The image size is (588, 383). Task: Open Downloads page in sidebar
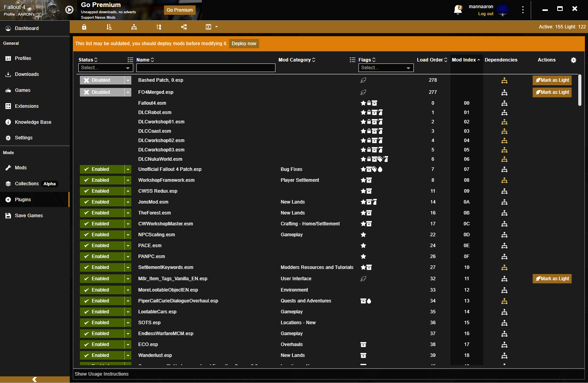(x=35, y=74)
